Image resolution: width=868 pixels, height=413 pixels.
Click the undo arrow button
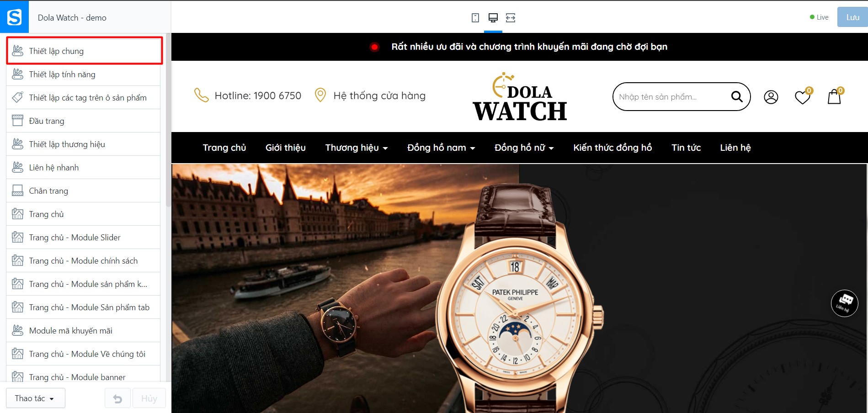pos(117,398)
